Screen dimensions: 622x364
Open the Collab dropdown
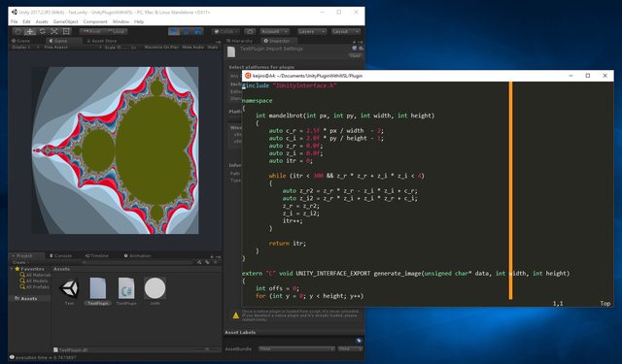(x=226, y=31)
